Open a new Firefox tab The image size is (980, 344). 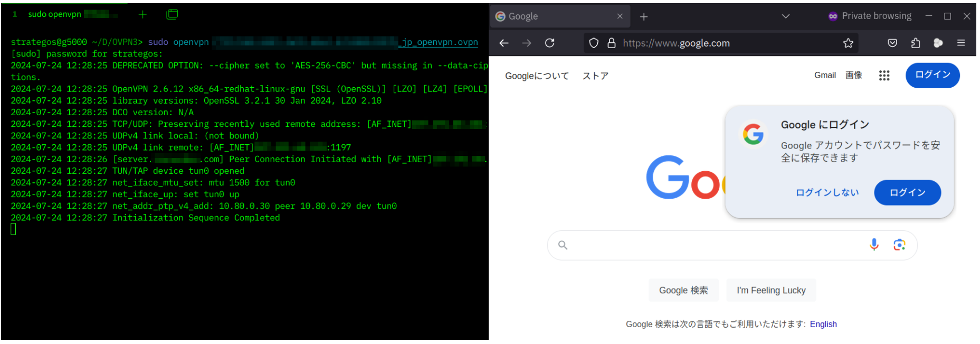tap(644, 17)
